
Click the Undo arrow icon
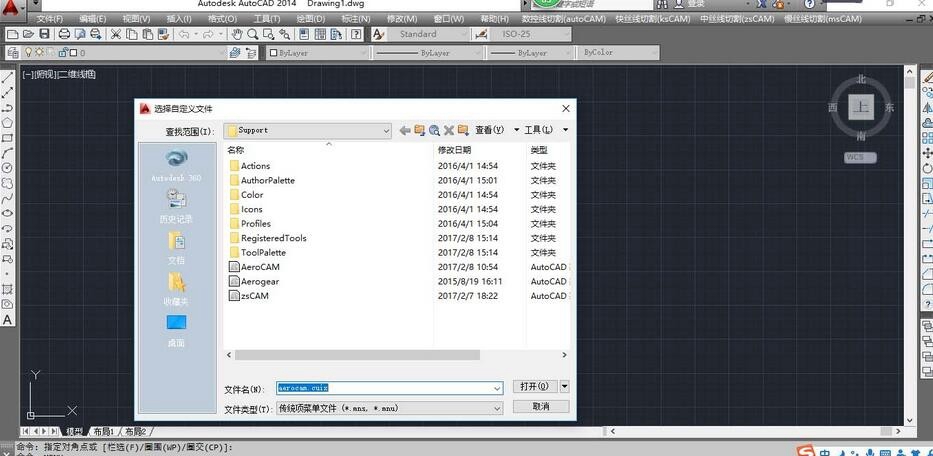[x=184, y=34]
